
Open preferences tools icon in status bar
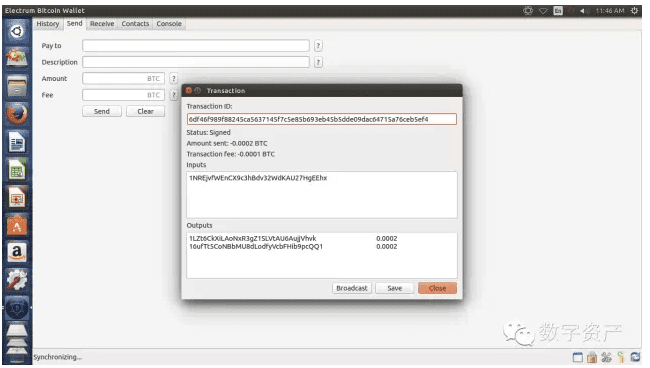(606, 357)
